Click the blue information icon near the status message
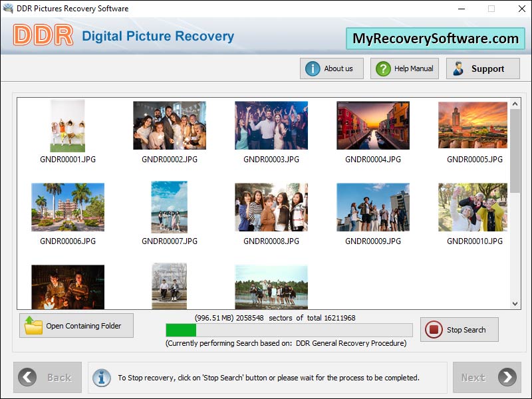 [102, 377]
